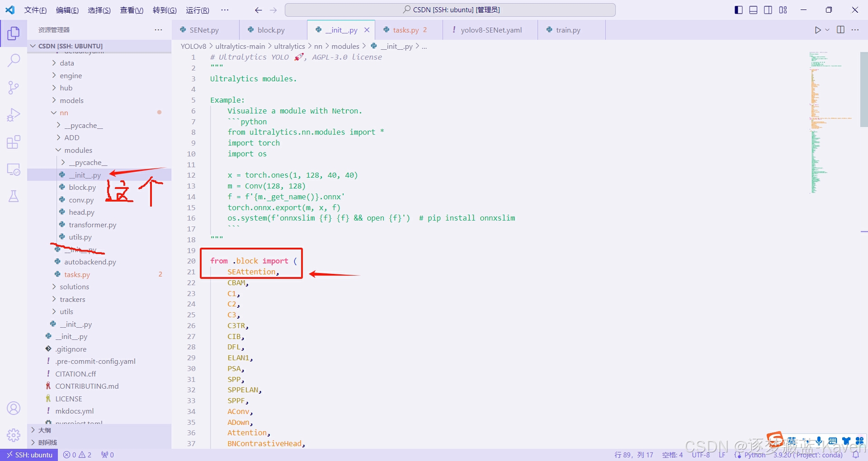Open the Search view icon
The image size is (868, 461).
[x=14, y=60]
